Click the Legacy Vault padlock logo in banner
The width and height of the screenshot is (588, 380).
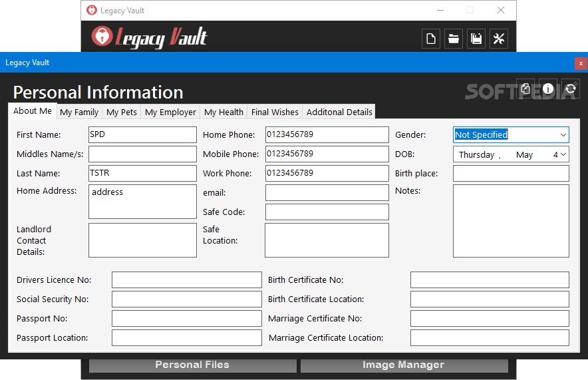102,37
